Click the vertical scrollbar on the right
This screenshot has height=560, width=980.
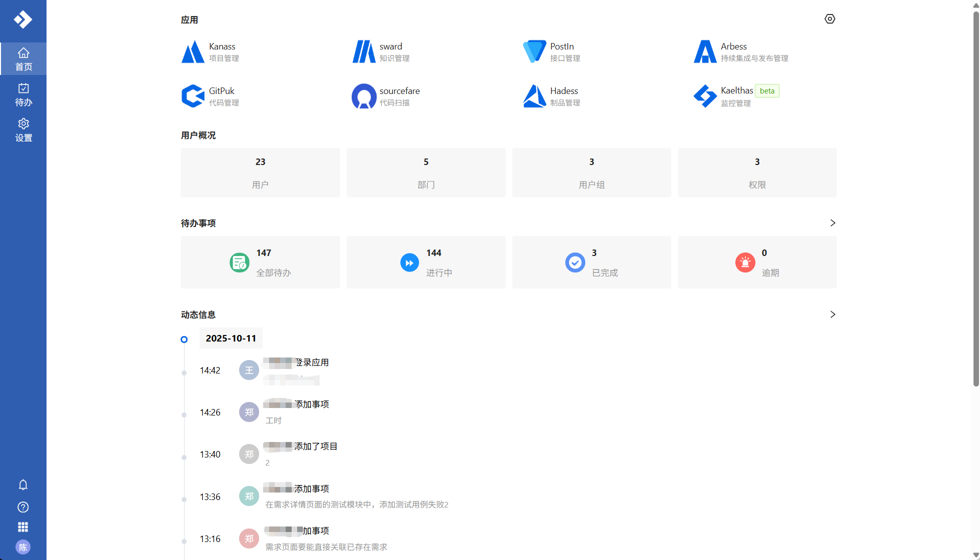coord(975,200)
